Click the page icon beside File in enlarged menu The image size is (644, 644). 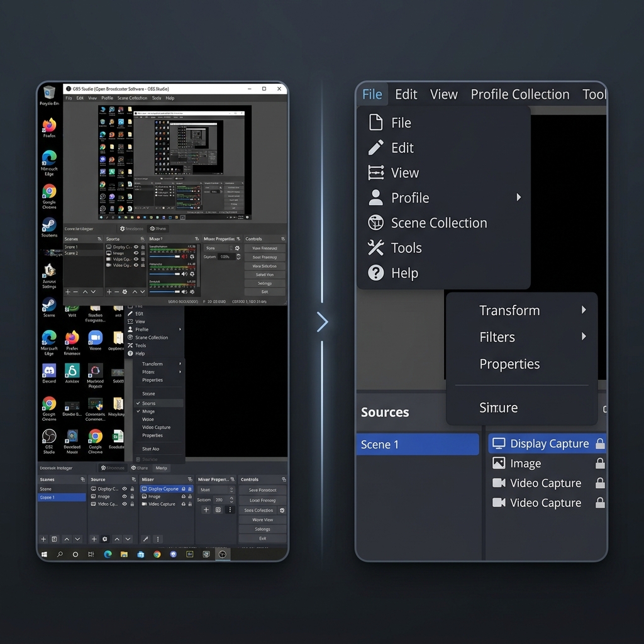click(375, 123)
